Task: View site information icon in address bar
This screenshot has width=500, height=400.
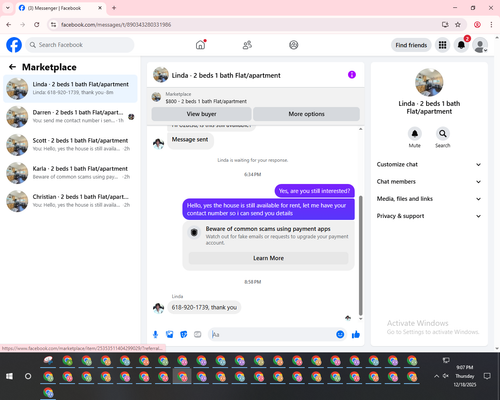Action: point(53,25)
